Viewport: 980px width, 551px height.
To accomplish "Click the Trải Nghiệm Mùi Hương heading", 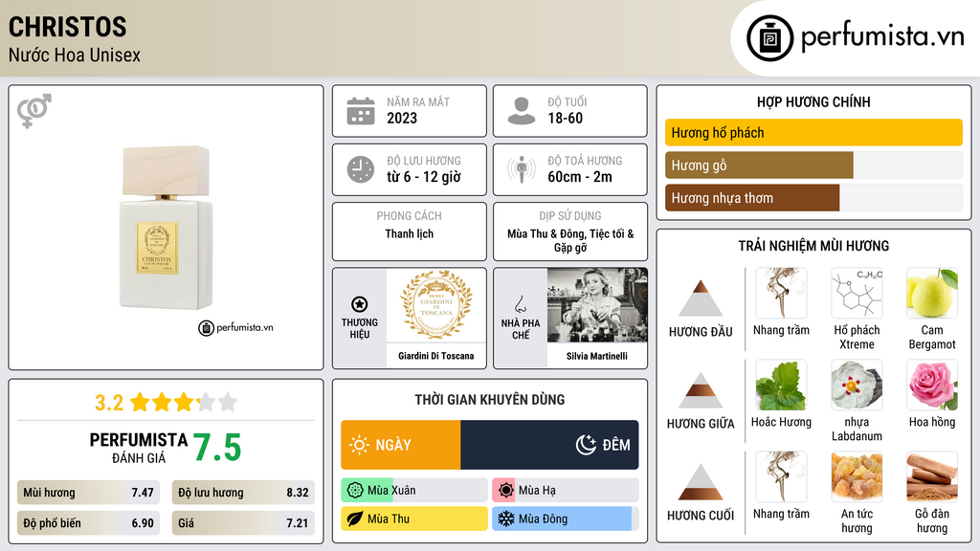I will (813, 246).
